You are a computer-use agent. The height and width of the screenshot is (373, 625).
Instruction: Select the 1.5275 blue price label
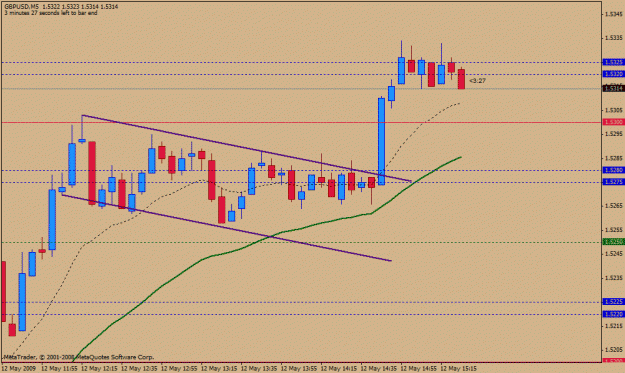613,182
